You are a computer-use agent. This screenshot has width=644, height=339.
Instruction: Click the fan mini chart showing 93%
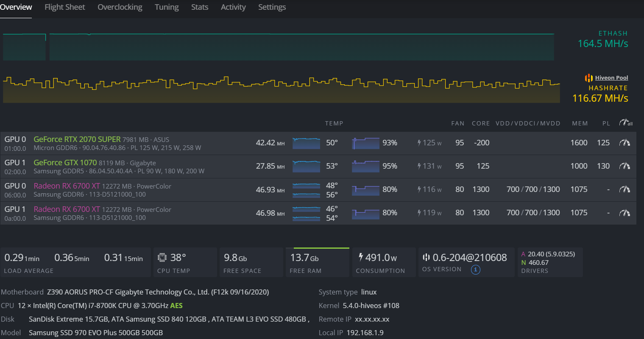365,143
